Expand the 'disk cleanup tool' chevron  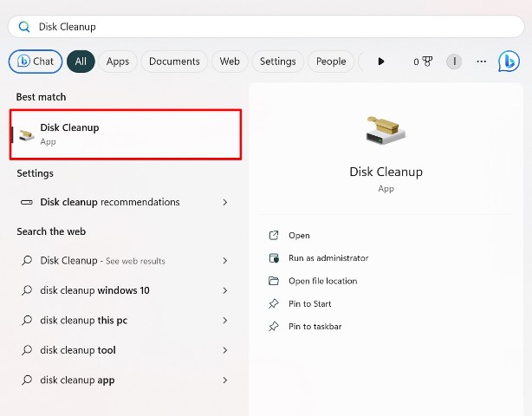[225, 350]
